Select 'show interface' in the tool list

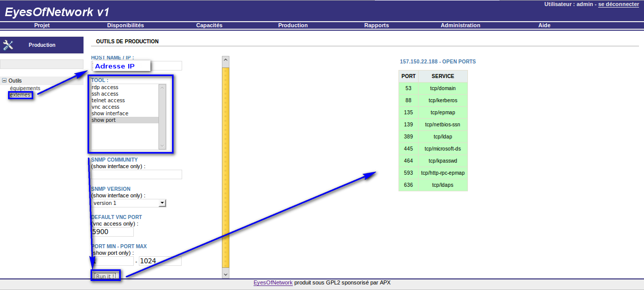pyautogui.click(x=110, y=113)
